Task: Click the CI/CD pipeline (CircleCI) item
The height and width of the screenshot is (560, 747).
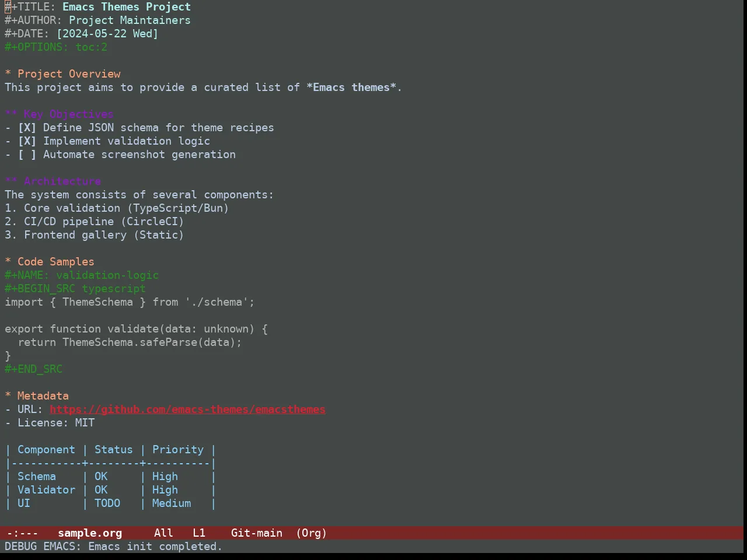Action: point(95,222)
